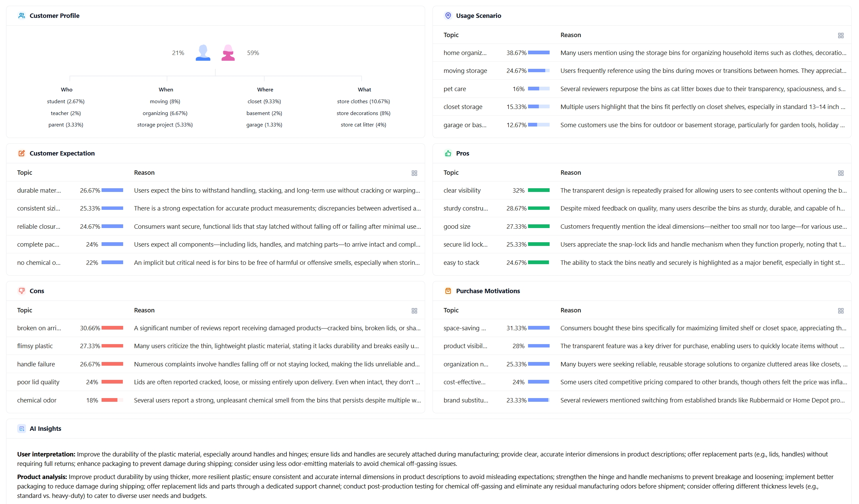Image resolution: width=859 pixels, height=504 pixels.
Task: Toggle grid view in Pros table
Action: (x=840, y=173)
